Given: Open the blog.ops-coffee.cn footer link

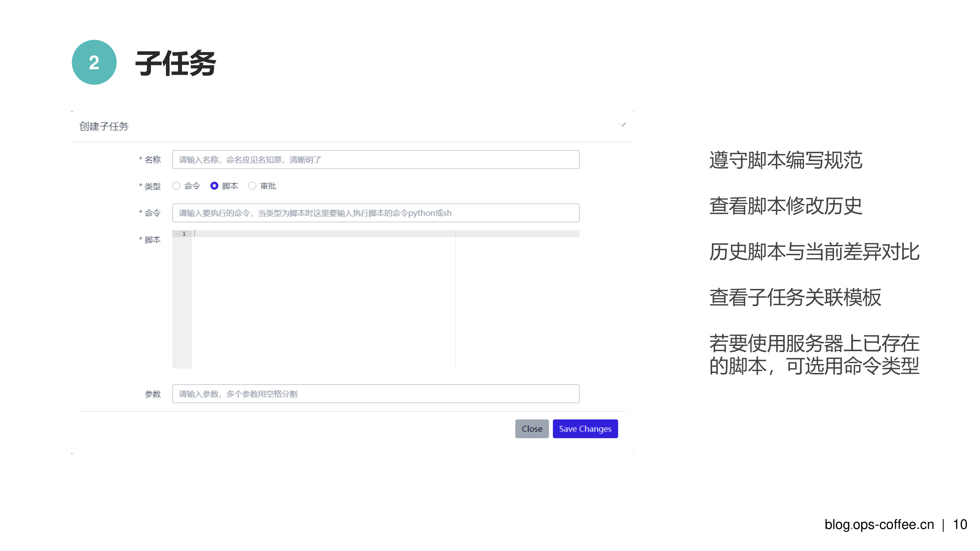Looking at the screenshot, I should 879,525.
